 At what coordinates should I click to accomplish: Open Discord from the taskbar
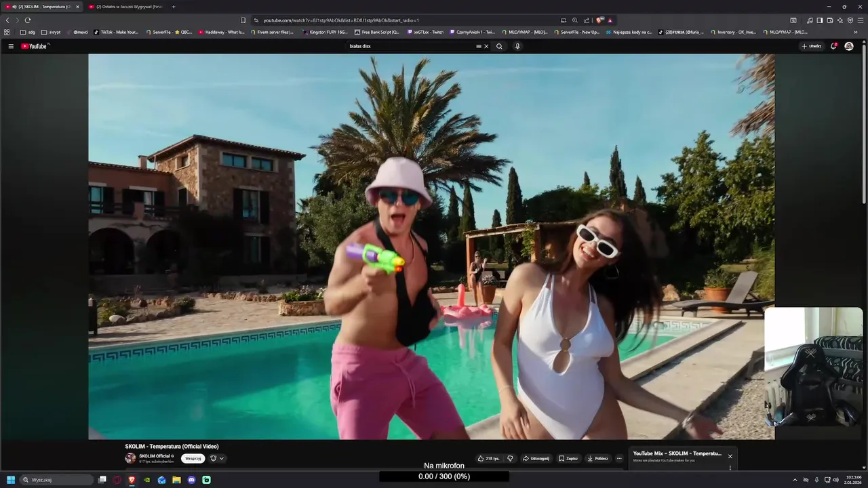(x=191, y=480)
